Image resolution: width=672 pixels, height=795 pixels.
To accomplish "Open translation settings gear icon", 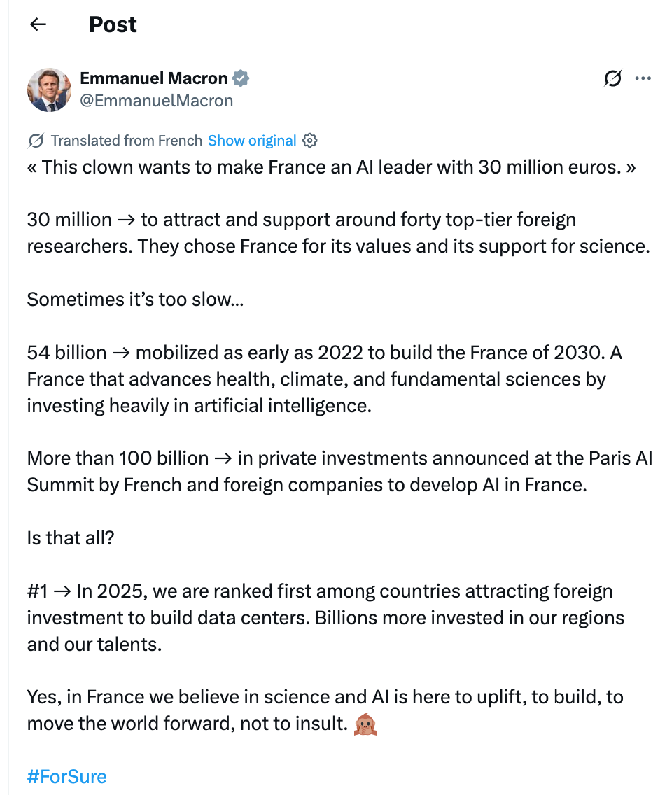I will [x=310, y=141].
